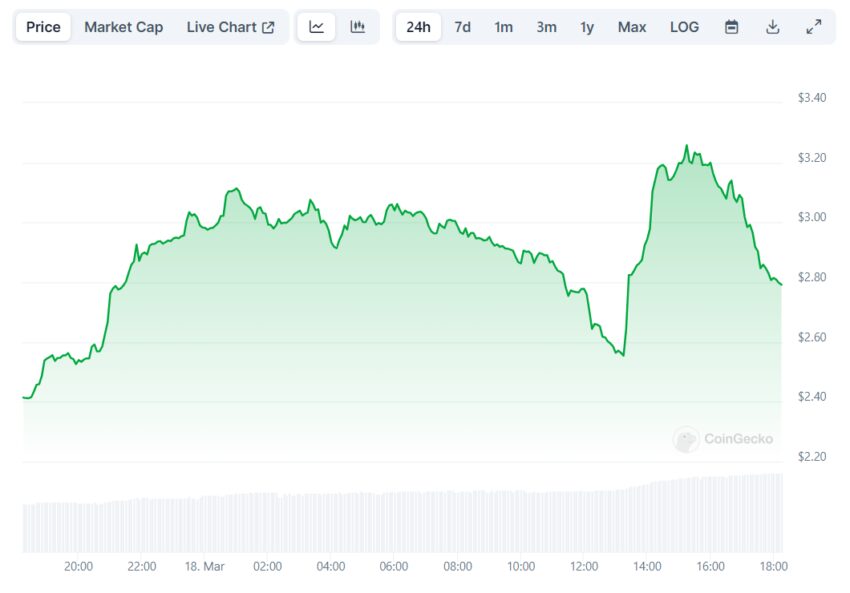Click the price peak near 15:00

point(686,146)
